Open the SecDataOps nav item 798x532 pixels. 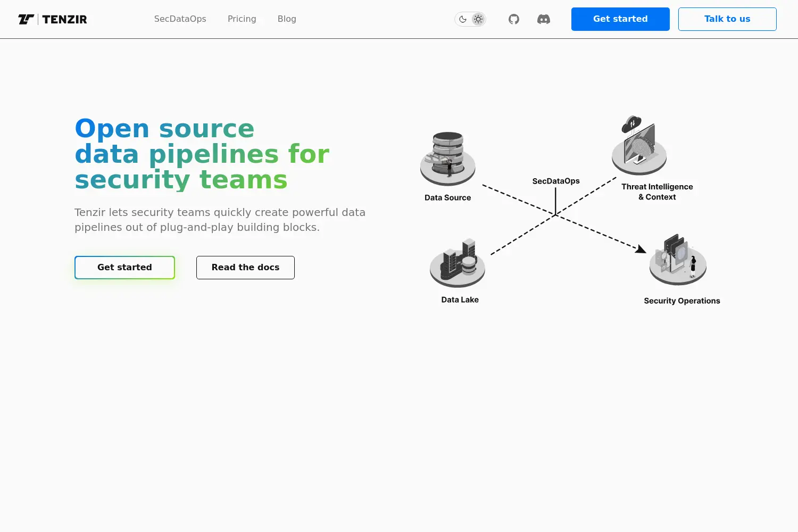tap(180, 19)
